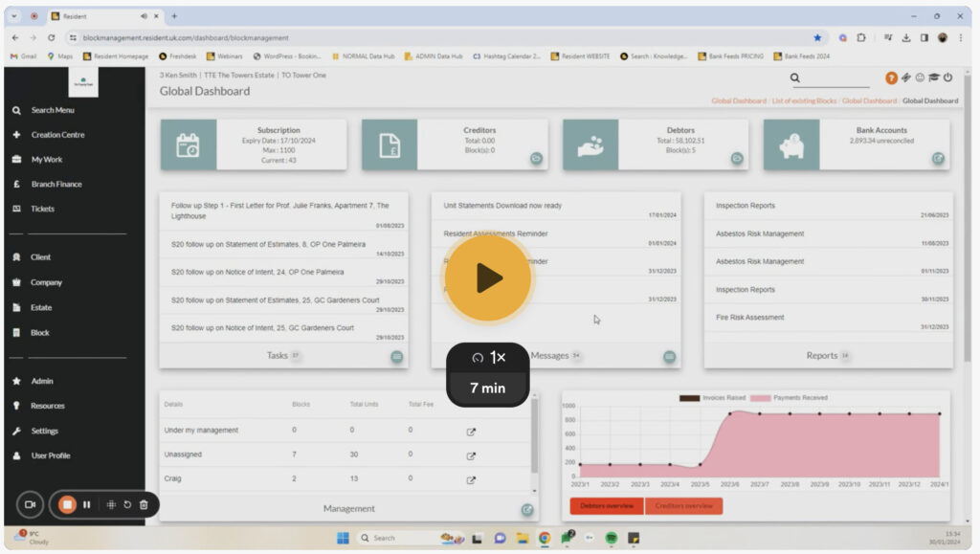The height and width of the screenshot is (554, 980).
Task: Click the Subscription calendar tile icon
Action: pos(188,145)
